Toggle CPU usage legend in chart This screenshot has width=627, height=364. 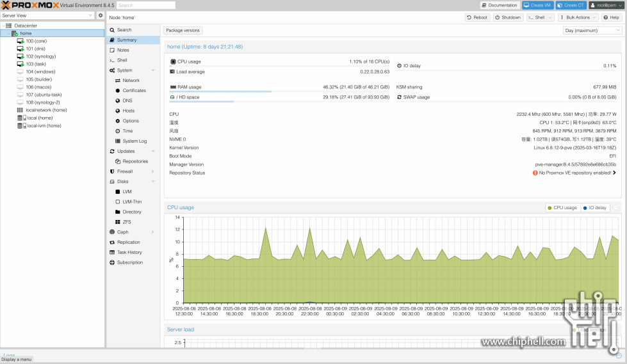click(562, 208)
